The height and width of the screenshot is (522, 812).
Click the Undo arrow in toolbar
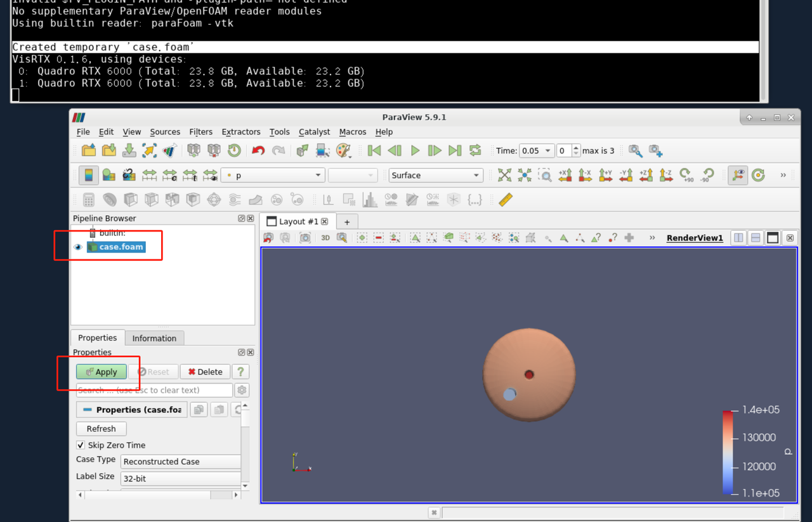coord(258,150)
